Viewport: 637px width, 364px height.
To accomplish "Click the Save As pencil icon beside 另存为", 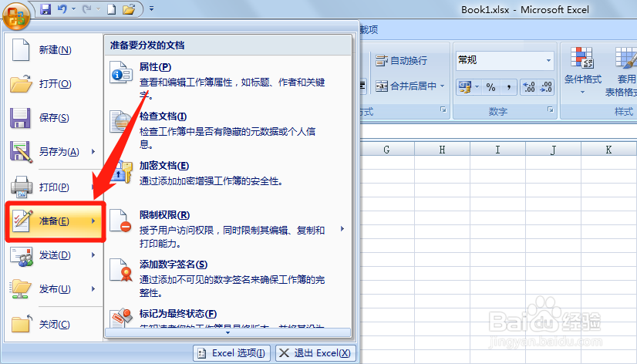I will click(21, 151).
